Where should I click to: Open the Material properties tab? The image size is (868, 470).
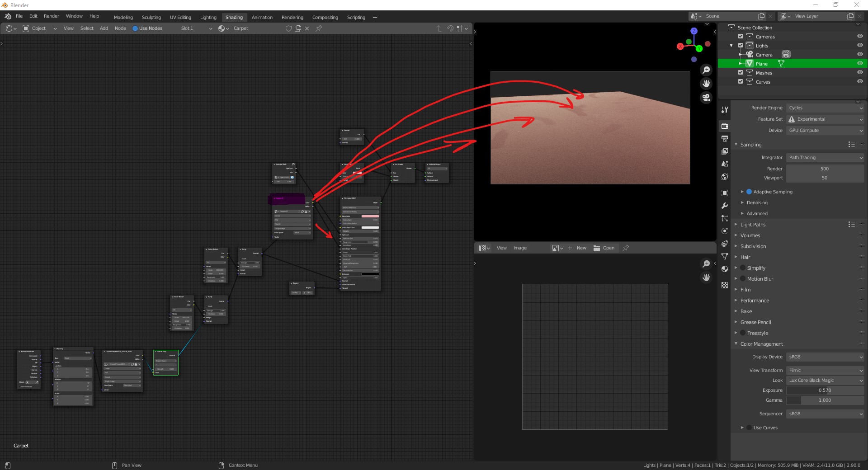pyautogui.click(x=725, y=269)
